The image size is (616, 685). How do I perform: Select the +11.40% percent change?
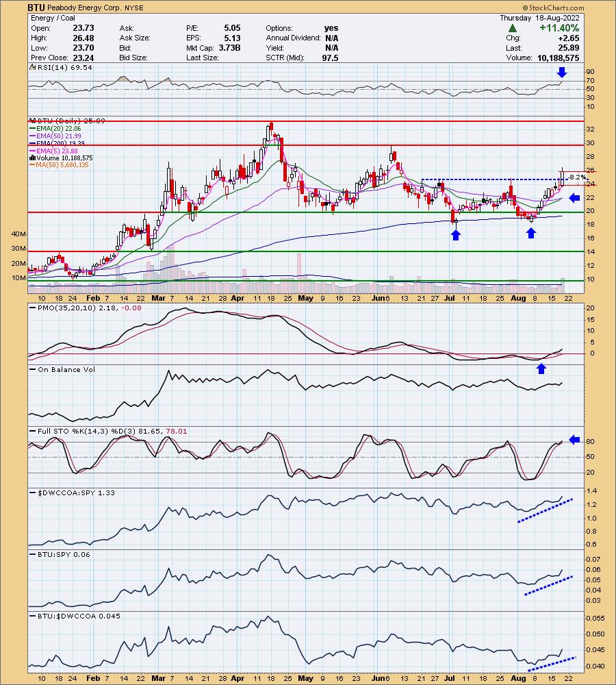(559, 28)
